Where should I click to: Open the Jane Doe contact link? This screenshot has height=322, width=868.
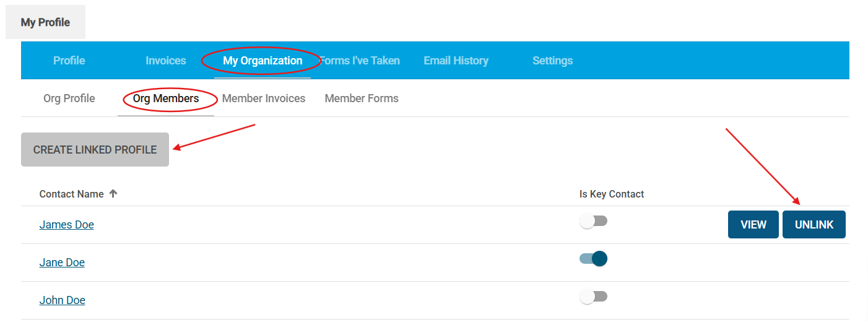[x=62, y=263]
